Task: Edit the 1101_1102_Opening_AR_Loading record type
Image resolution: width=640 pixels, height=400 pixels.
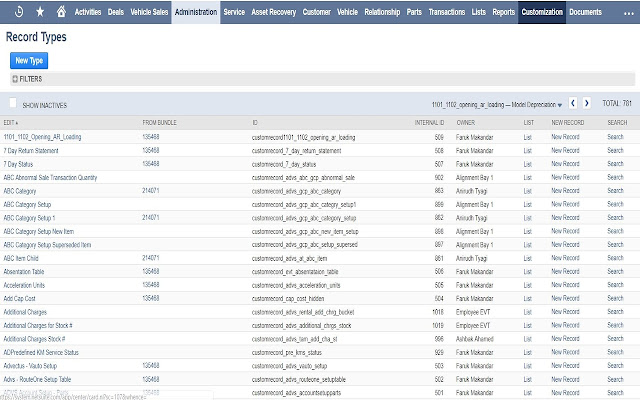Action: [42, 137]
